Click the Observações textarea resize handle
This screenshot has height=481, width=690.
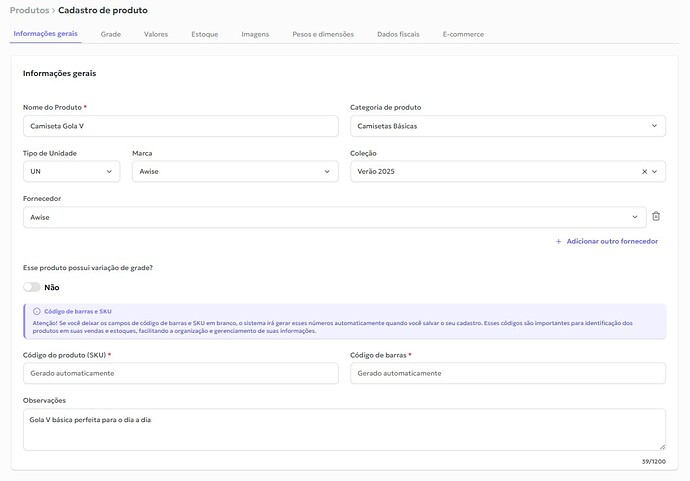click(x=662, y=447)
